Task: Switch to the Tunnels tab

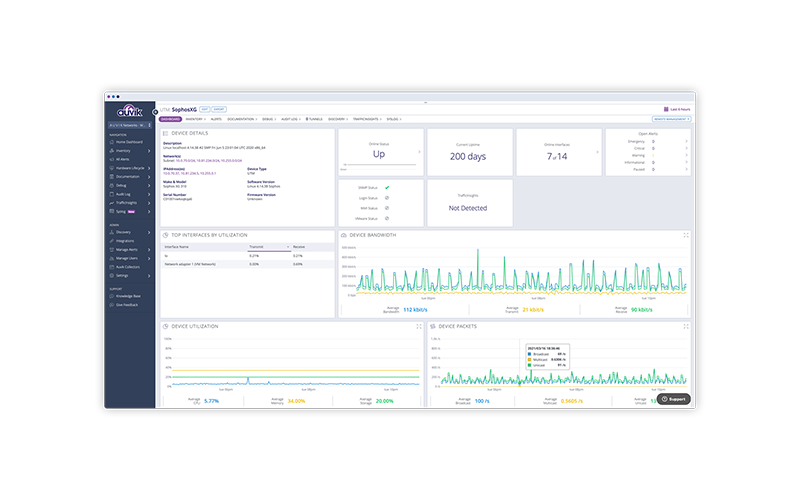Action: 314,119
